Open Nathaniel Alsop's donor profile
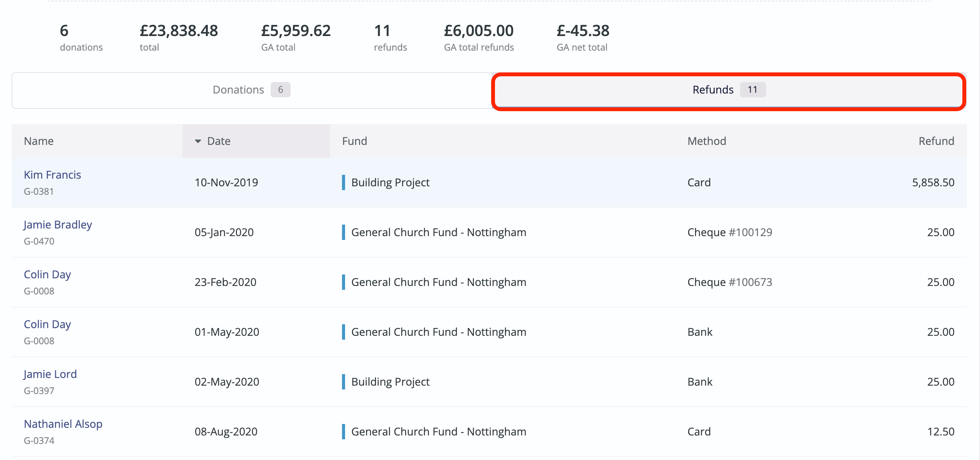The height and width of the screenshot is (460, 980). click(x=63, y=424)
